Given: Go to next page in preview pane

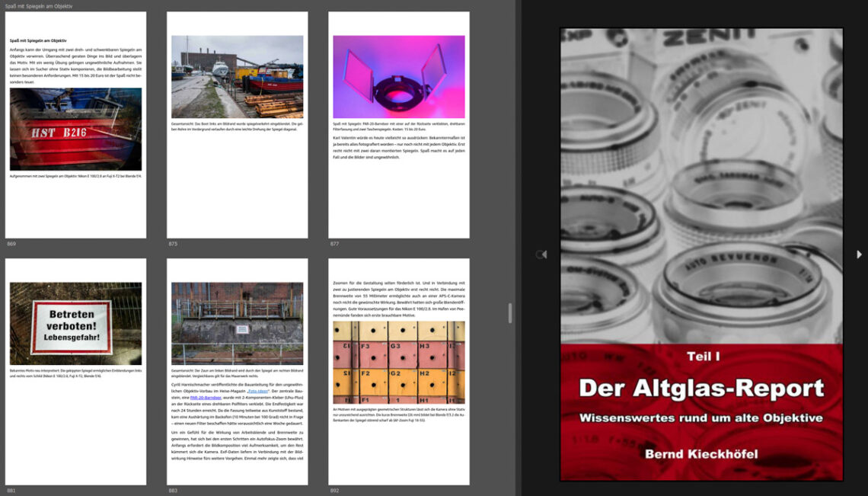Looking at the screenshot, I should [x=859, y=254].
